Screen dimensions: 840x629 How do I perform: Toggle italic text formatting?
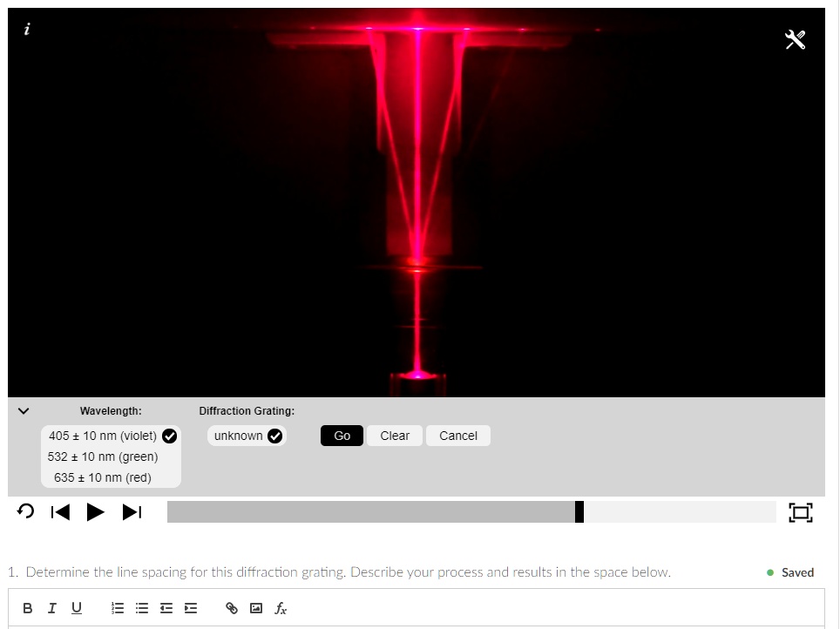[x=51, y=608]
